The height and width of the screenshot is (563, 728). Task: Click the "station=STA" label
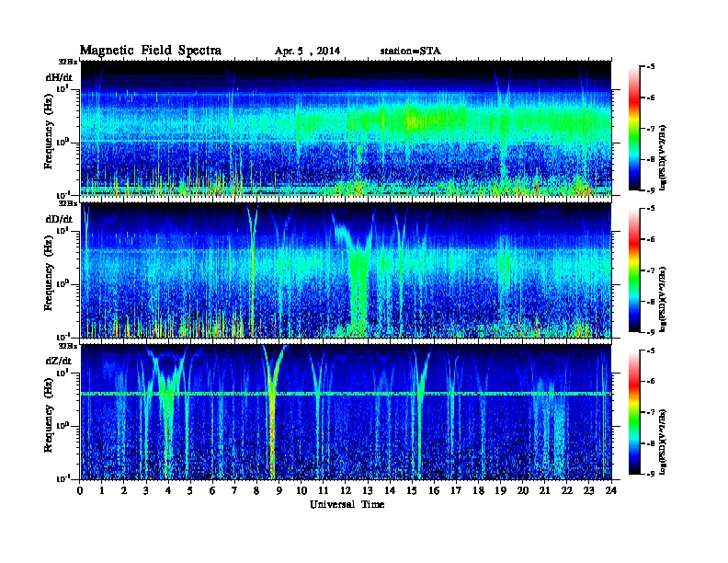(410, 52)
